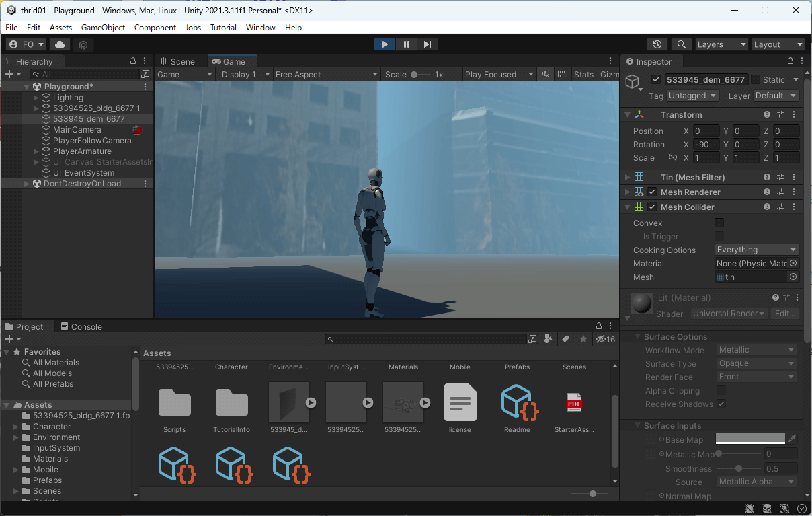Expand the Tin (Mesh Filter) component

[628, 178]
